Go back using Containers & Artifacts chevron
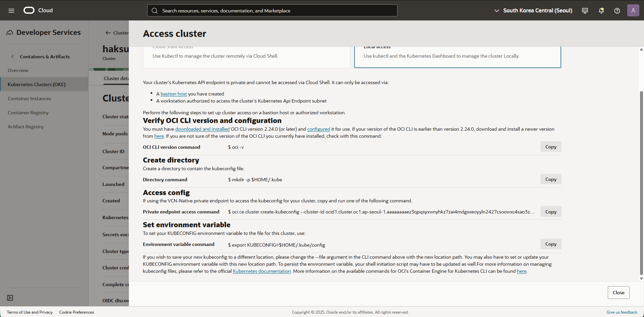This screenshot has width=644, height=317. click(12, 57)
